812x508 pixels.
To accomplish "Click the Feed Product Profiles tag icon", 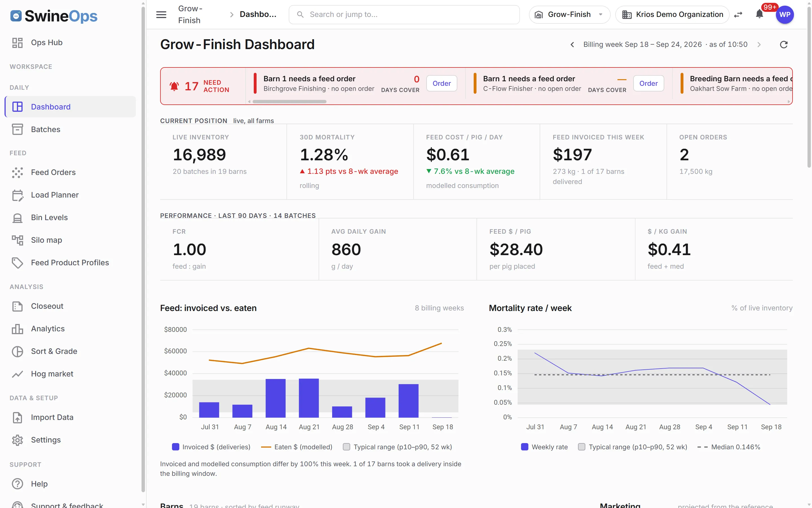I will (17, 262).
